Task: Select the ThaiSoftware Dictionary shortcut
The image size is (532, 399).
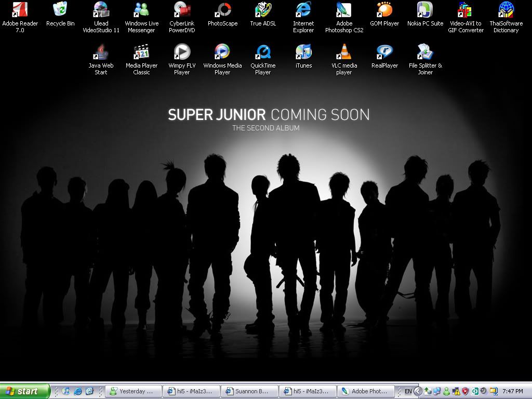Action: click(506, 17)
